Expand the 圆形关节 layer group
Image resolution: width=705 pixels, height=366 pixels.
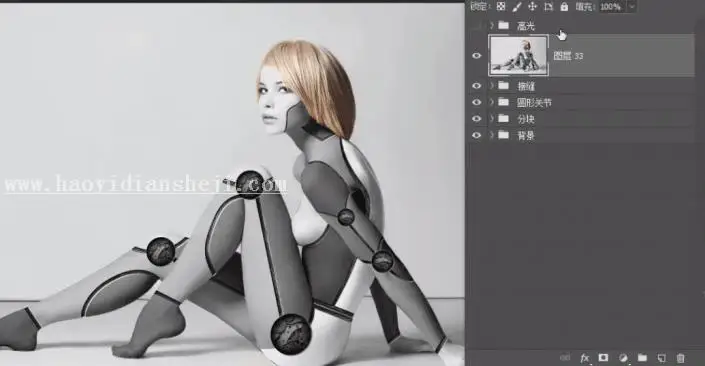tap(492, 102)
